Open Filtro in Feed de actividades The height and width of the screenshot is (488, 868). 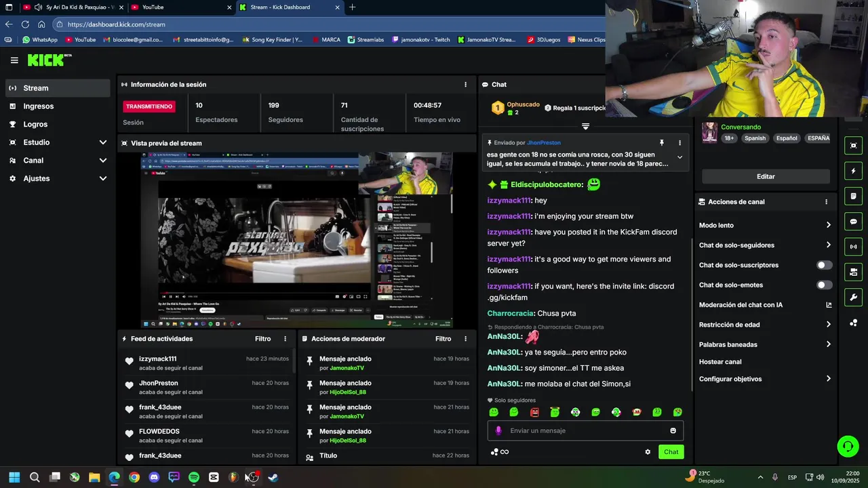pos(262,339)
